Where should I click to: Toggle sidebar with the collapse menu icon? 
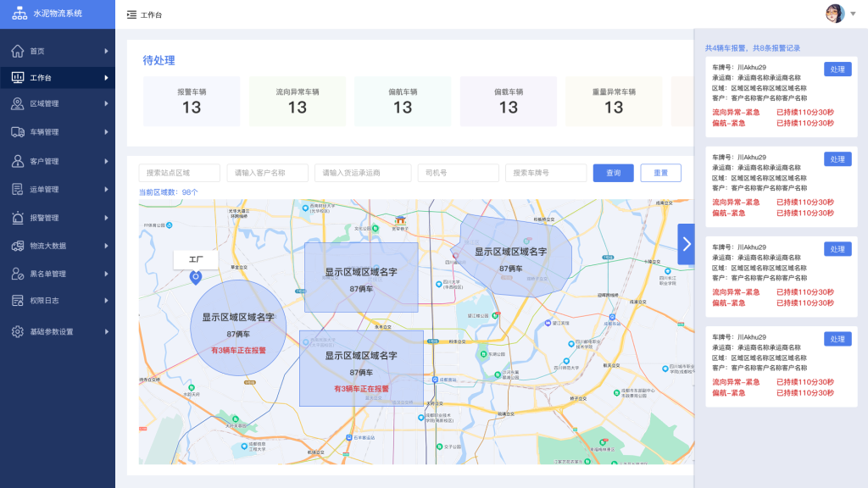tap(131, 15)
